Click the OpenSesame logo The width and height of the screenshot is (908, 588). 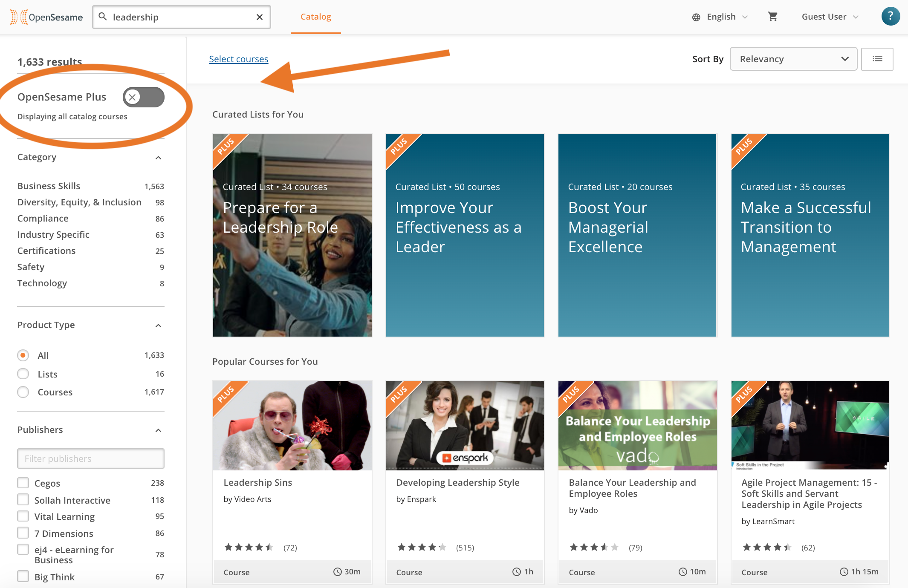[x=46, y=17]
